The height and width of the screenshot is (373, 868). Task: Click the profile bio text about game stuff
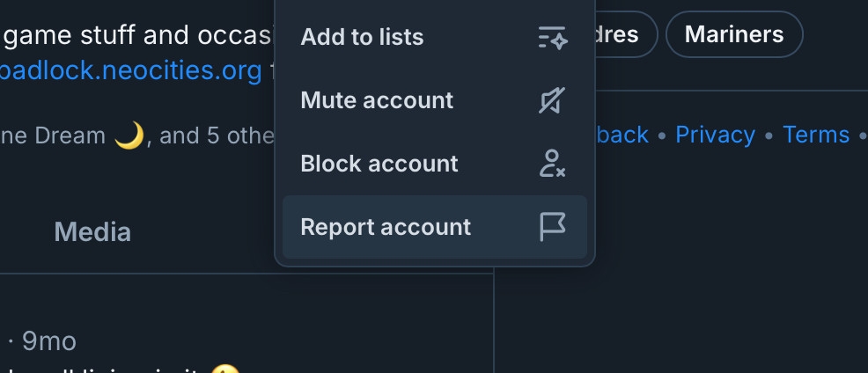tap(132, 36)
